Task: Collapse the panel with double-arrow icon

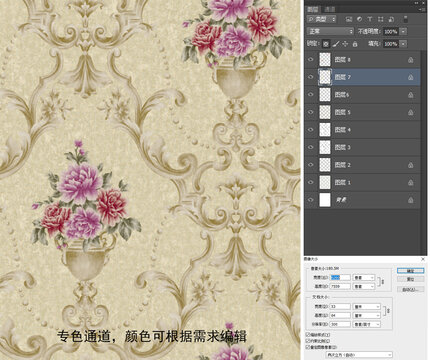Action: tap(417, 3)
